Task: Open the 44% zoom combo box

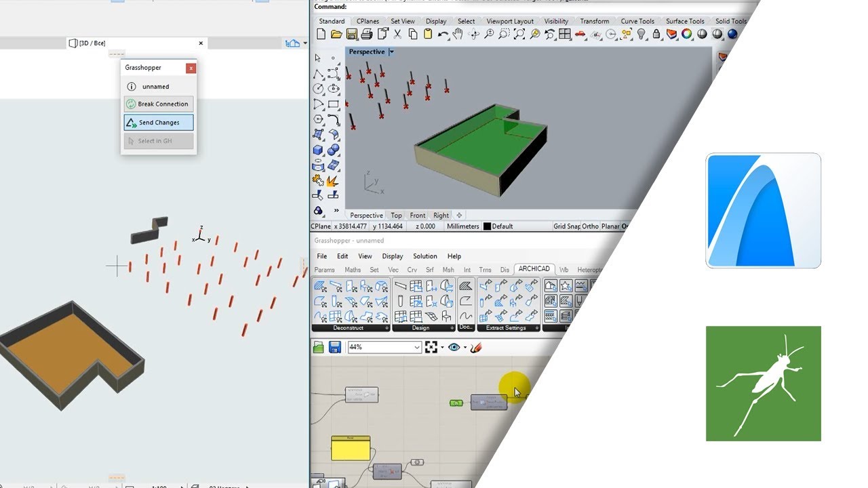Action: 384,347
